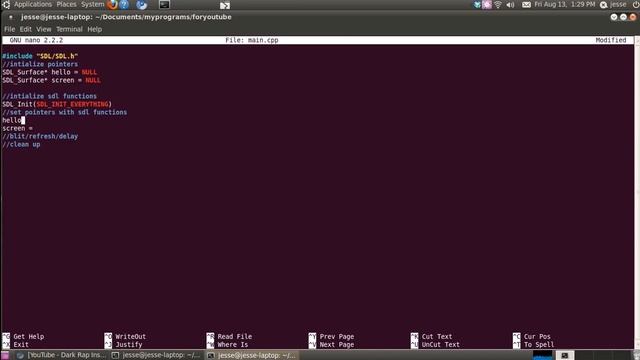Open the Ubuntu logo Applications menu

[x=6, y=4]
